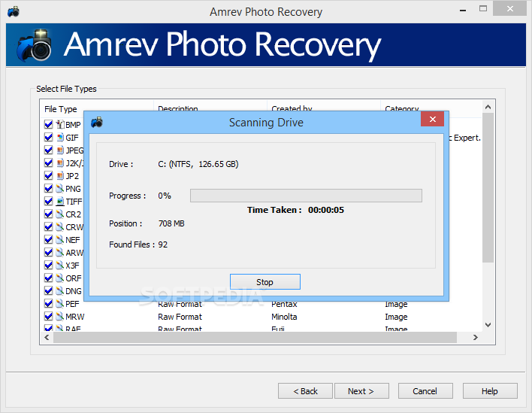Viewport: 532px width, 413px height.
Task: Click the large camera logo in blue banner
Action: (35, 45)
